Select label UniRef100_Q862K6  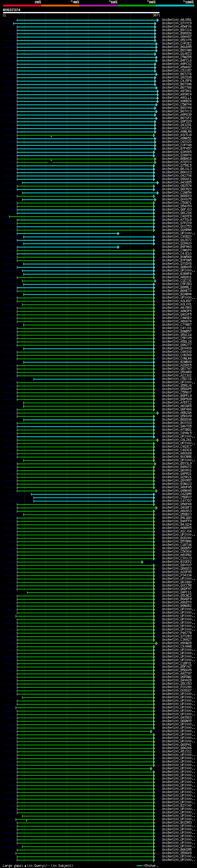click(176, 748)
